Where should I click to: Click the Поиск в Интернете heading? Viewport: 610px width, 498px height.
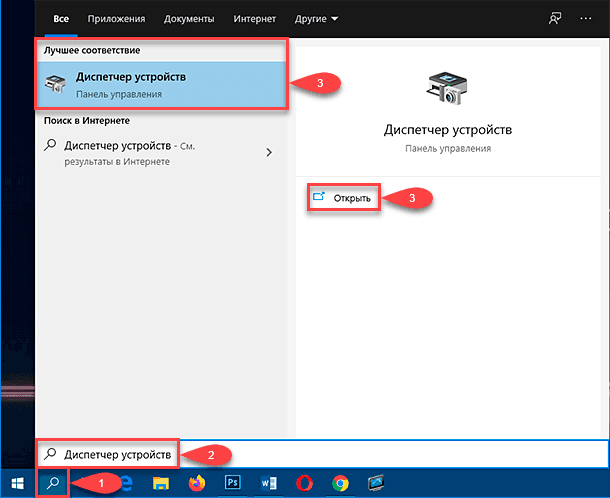[87, 121]
